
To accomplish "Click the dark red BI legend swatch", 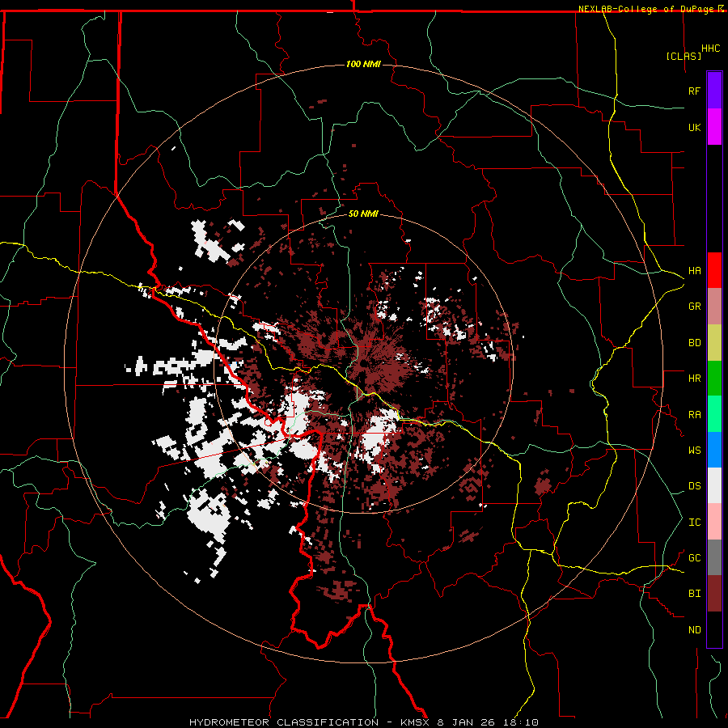I will coord(714,594).
